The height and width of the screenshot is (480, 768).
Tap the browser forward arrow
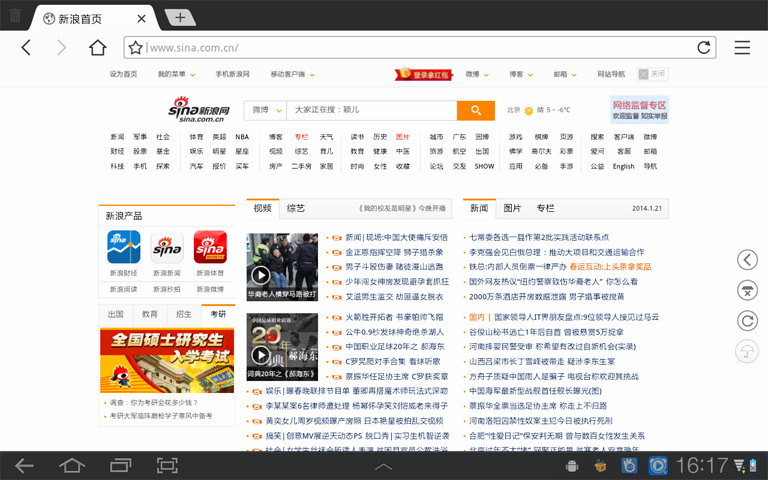(61, 48)
